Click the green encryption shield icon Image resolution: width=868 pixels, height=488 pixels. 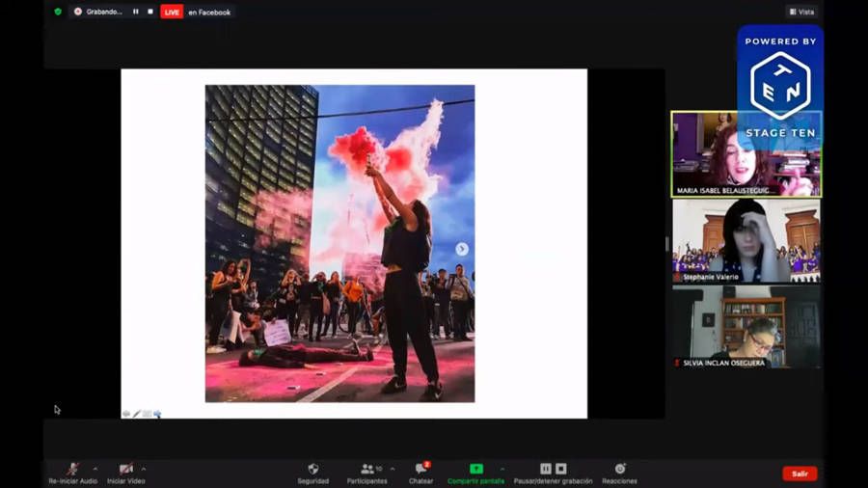[58, 12]
